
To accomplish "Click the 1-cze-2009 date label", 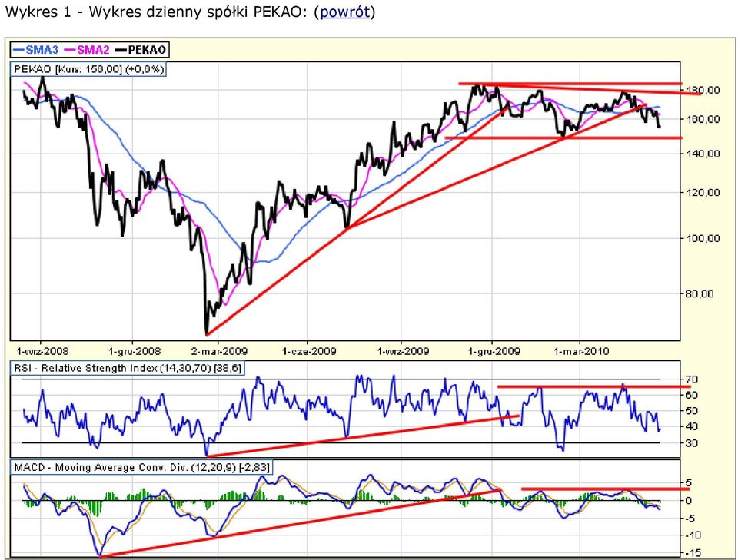I will 309,351.
